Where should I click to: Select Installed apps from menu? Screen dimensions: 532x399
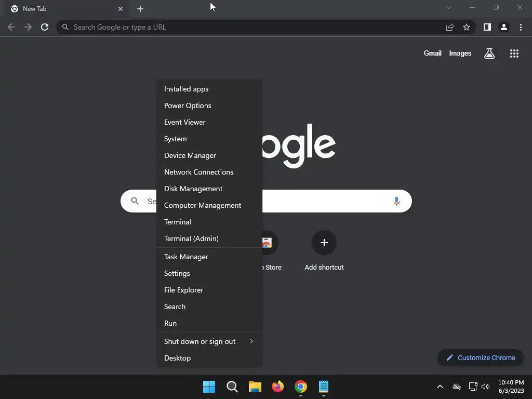coord(209,89)
